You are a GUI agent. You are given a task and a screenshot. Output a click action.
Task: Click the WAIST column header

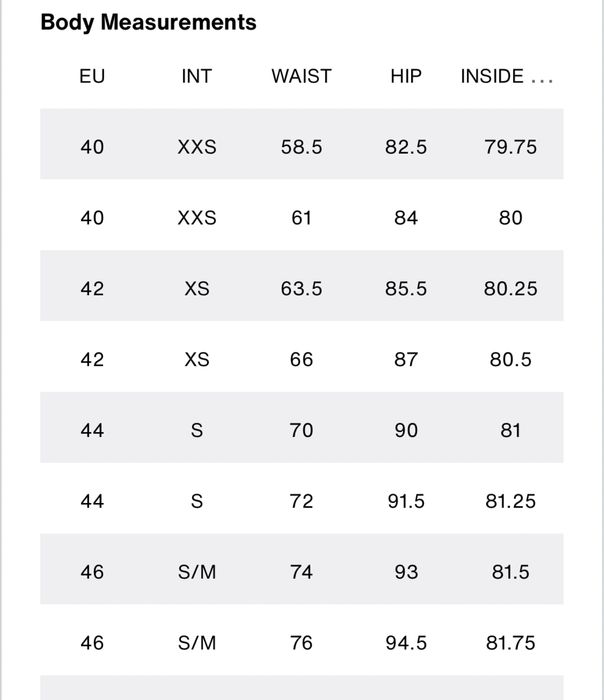pos(301,76)
